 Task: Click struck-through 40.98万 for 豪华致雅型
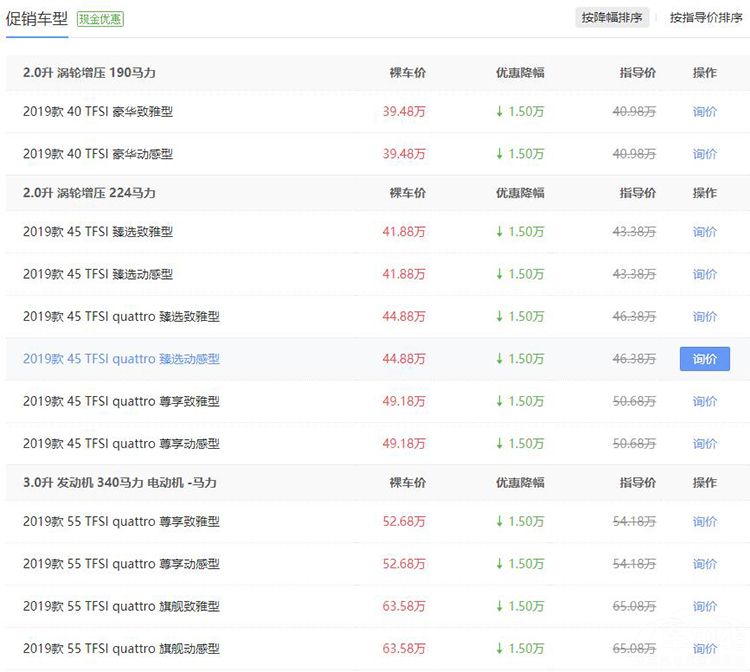tap(634, 111)
